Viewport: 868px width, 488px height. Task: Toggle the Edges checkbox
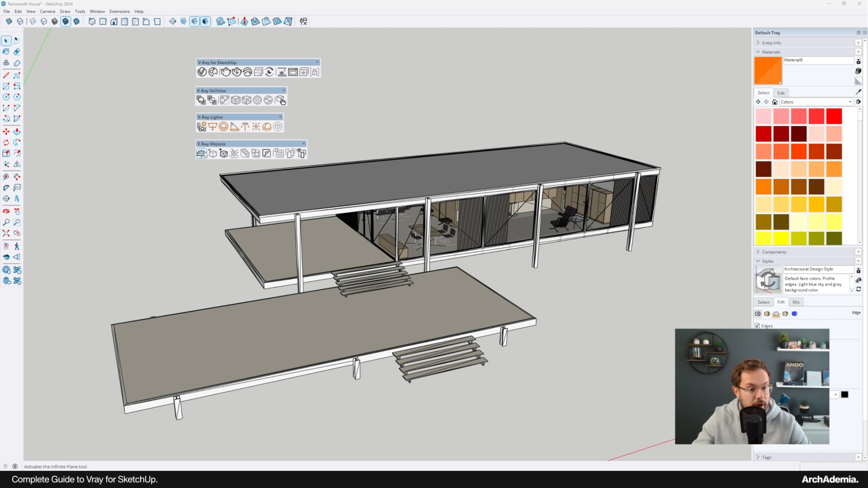tap(757, 326)
